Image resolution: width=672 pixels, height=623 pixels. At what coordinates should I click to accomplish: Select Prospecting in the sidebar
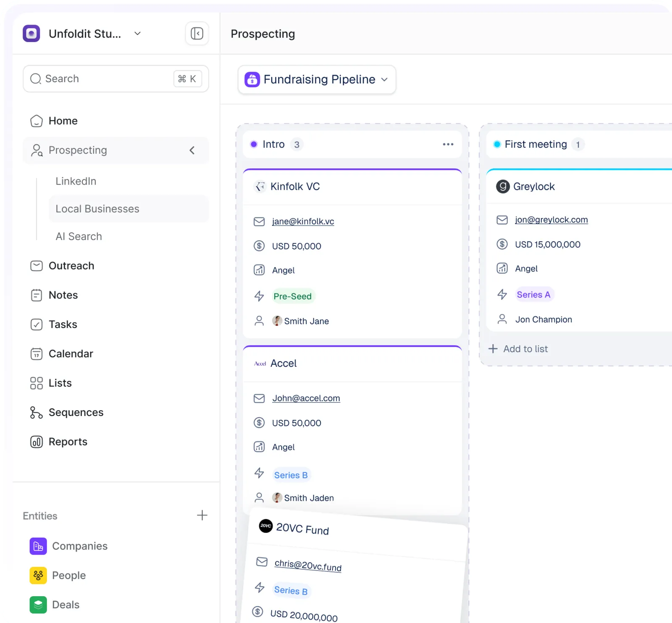[x=115, y=150]
